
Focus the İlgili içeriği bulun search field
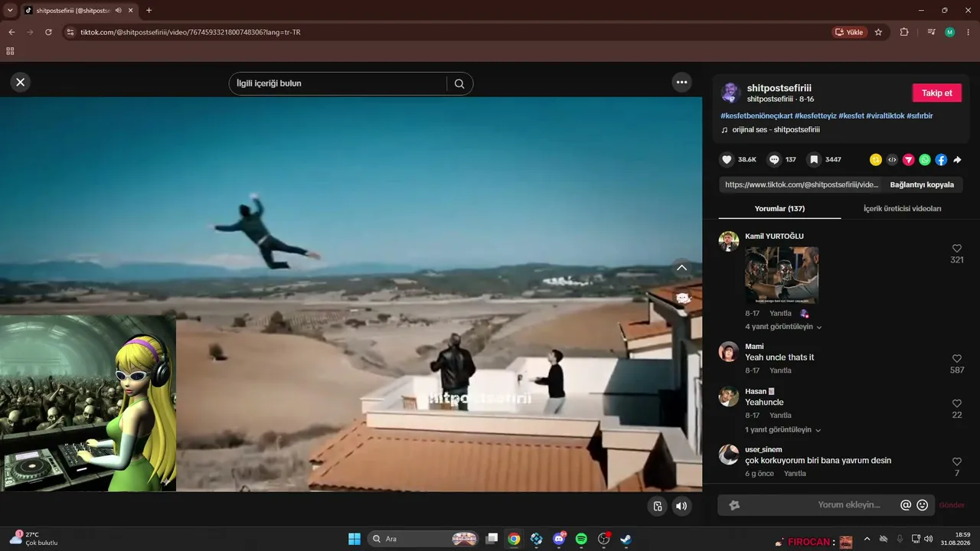click(338, 83)
